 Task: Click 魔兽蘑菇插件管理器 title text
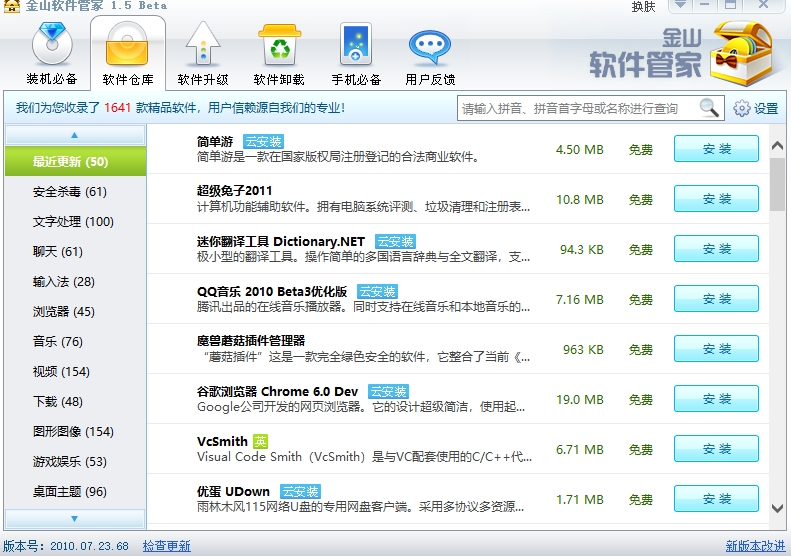click(251, 341)
